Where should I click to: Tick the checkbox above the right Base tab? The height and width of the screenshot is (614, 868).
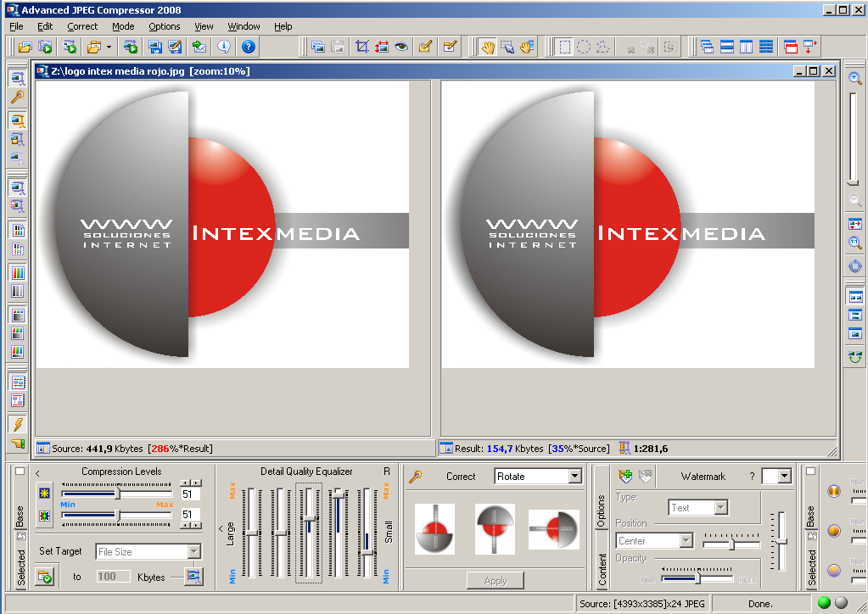point(811,472)
